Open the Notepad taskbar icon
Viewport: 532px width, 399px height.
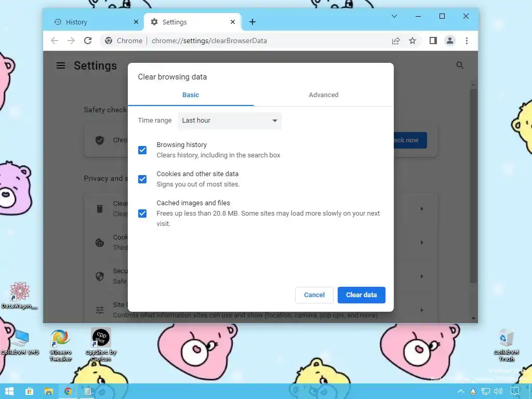point(87,391)
